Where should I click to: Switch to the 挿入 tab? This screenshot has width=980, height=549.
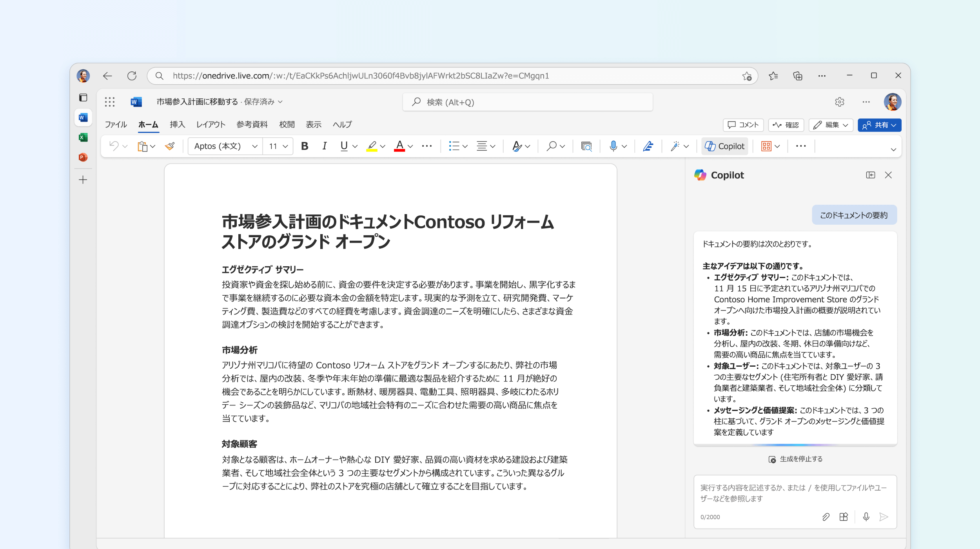click(177, 124)
